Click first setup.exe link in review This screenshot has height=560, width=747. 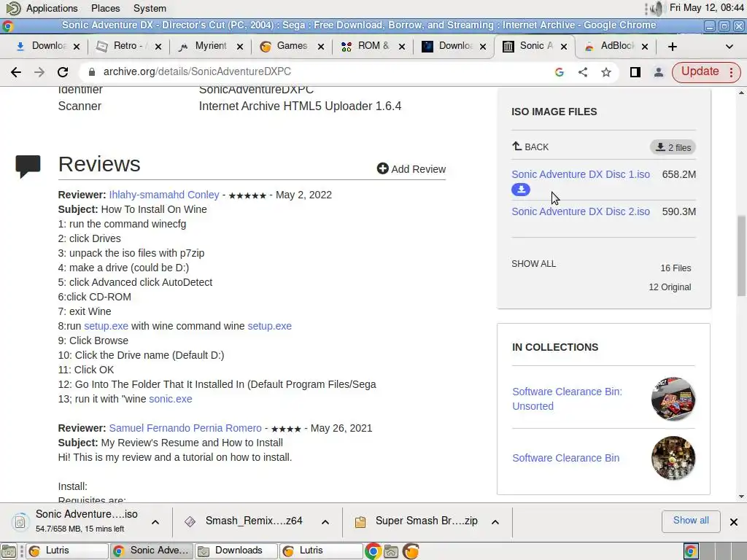click(x=106, y=326)
